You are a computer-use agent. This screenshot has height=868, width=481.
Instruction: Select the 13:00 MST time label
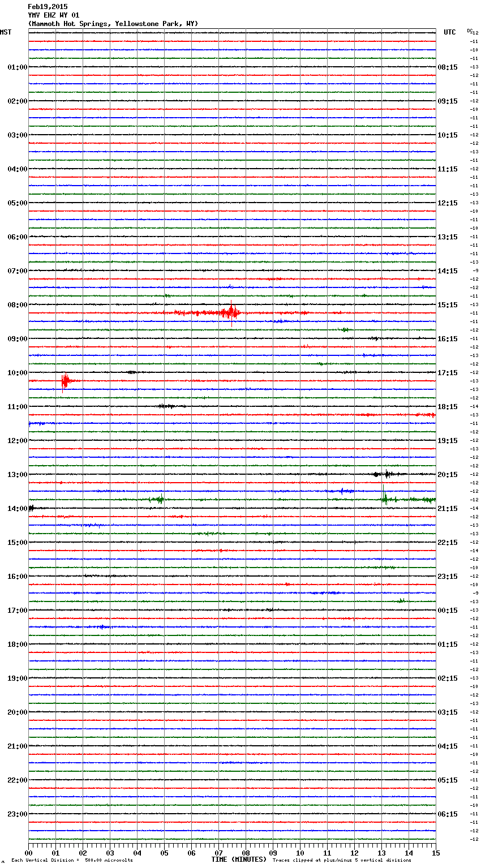coord(18,475)
